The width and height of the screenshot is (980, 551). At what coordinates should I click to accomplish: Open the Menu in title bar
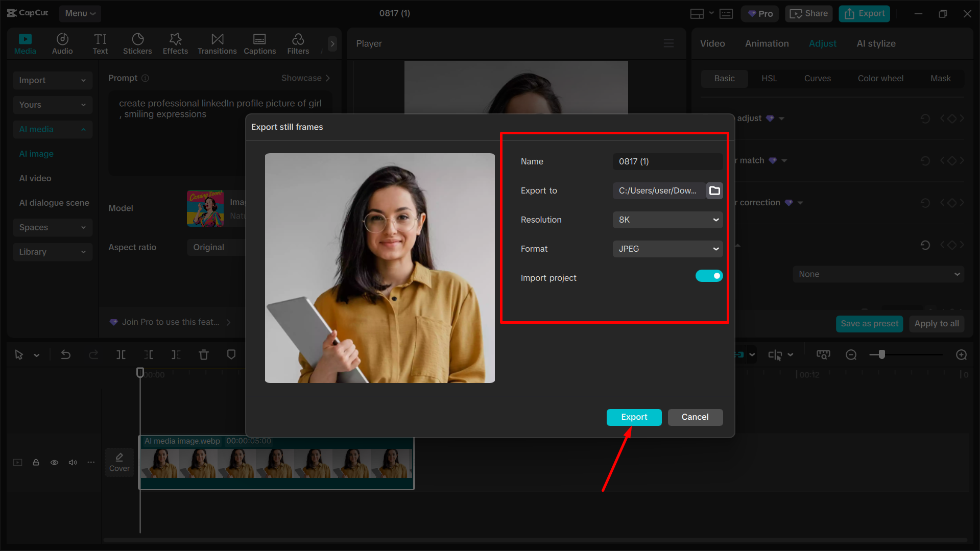tap(80, 13)
